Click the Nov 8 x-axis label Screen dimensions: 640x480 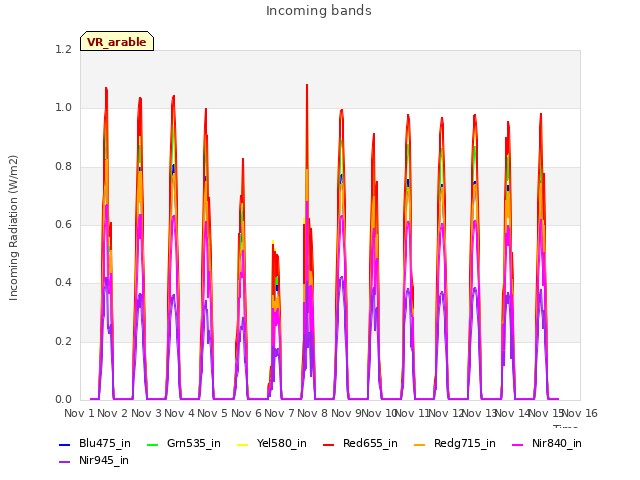click(313, 413)
